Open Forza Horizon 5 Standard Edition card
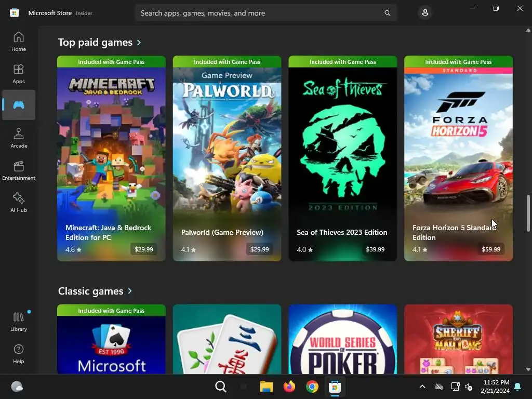Screen dimensions: 532x399 (458, 158)
